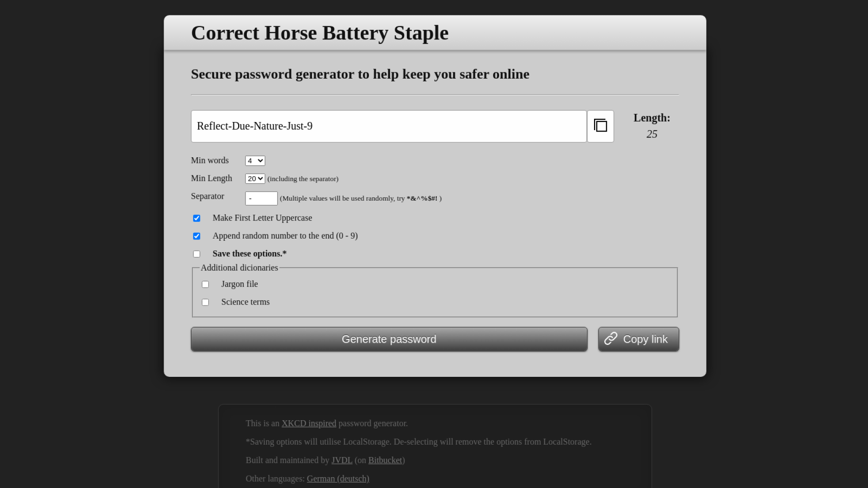Enable the Science terms dictionary
Viewport: 868px width, 488px height.
coord(206,302)
